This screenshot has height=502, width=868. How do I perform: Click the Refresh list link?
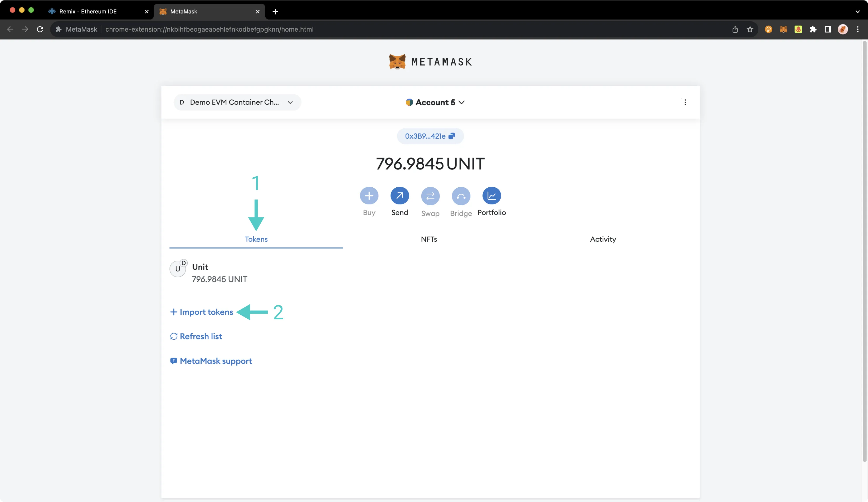point(196,336)
